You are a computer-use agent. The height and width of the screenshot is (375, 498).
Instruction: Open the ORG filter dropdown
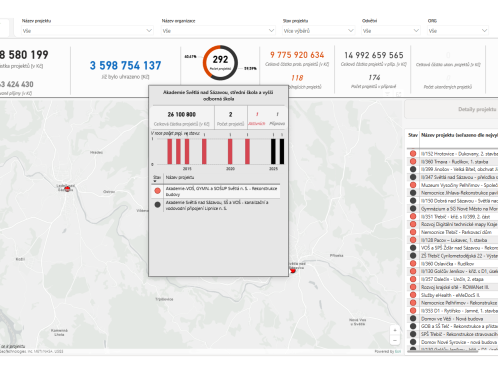pos(458,31)
